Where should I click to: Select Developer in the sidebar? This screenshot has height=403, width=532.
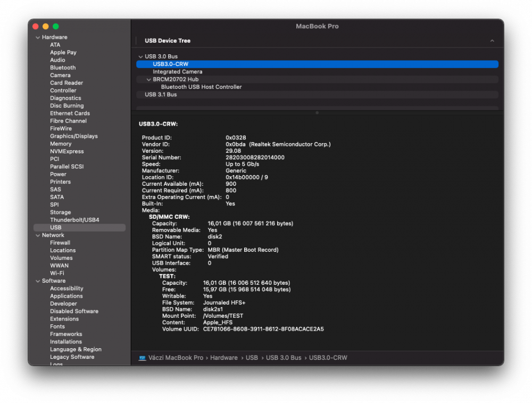(63, 304)
